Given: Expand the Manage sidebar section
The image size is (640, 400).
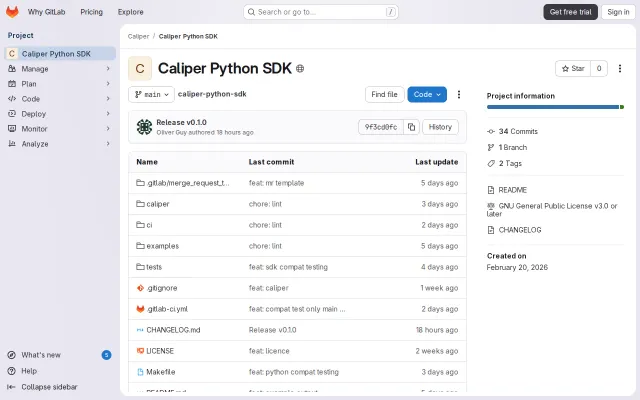Looking at the screenshot, I should 60,69.
